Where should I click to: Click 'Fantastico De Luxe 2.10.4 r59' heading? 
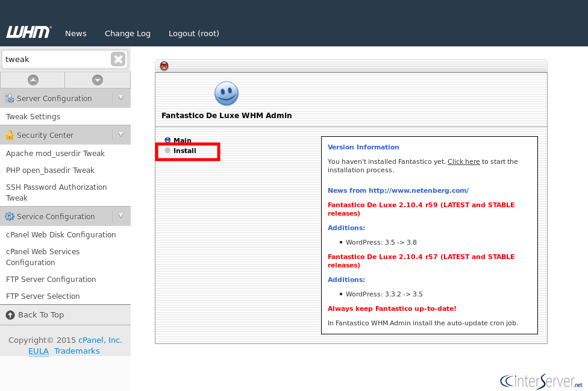[421, 209]
